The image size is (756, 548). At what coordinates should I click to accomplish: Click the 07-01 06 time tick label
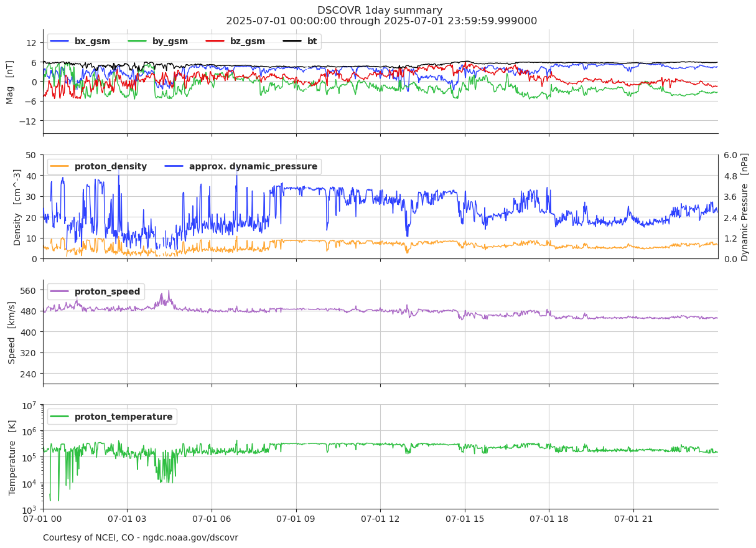212,519
